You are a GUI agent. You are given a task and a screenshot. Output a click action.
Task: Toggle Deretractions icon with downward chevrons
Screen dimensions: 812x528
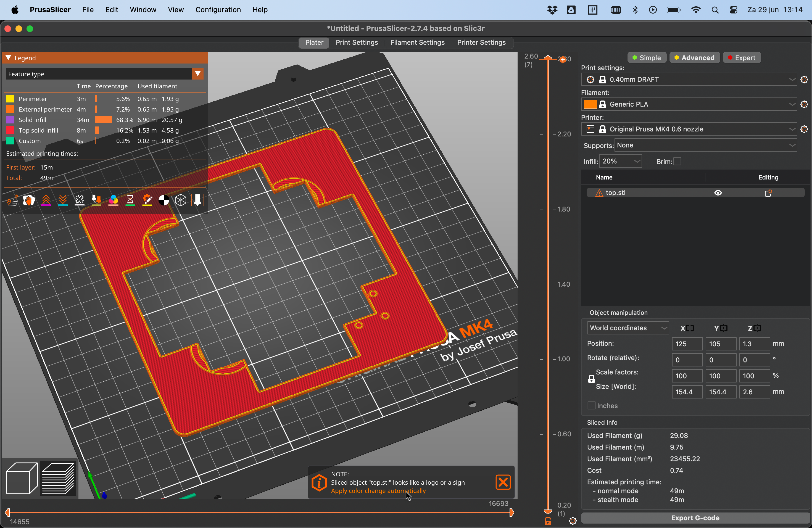pos(63,200)
